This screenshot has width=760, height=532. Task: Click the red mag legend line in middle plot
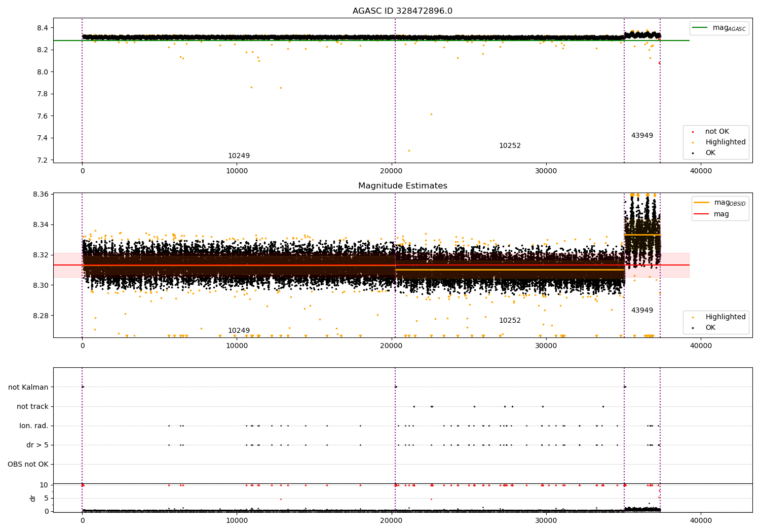click(702, 214)
